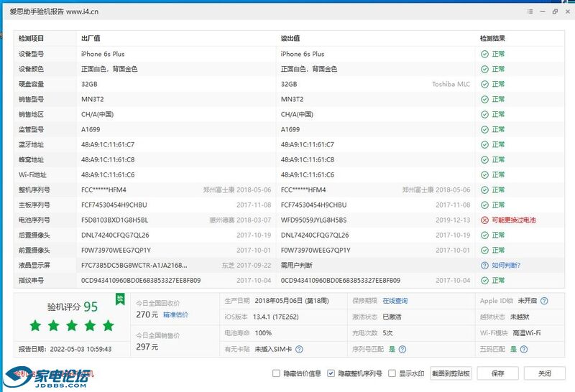Open the menu icon in the title bar
Screen dimensions: 575x392
click(x=530, y=11)
